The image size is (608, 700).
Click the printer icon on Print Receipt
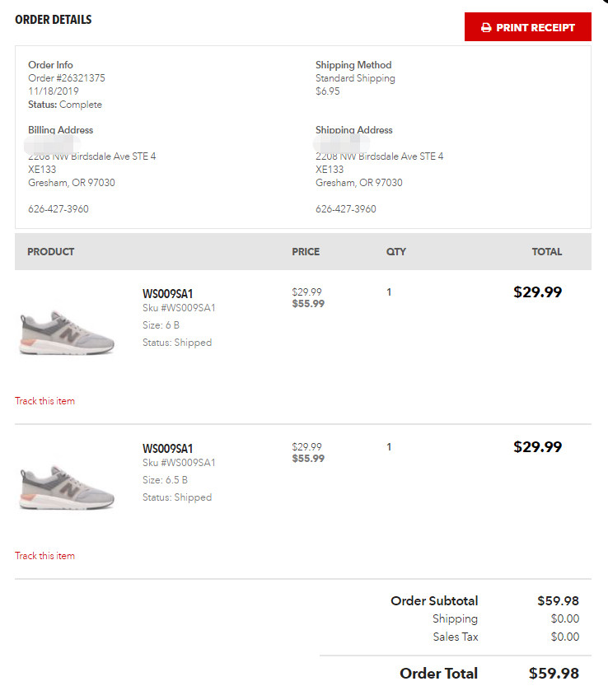pyautogui.click(x=486, y=28)
